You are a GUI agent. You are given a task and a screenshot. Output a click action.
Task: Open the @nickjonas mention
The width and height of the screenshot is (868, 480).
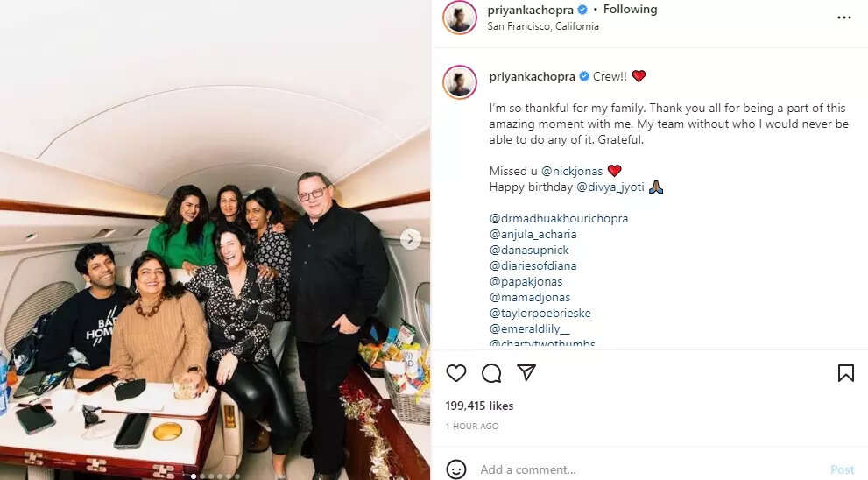572,171
